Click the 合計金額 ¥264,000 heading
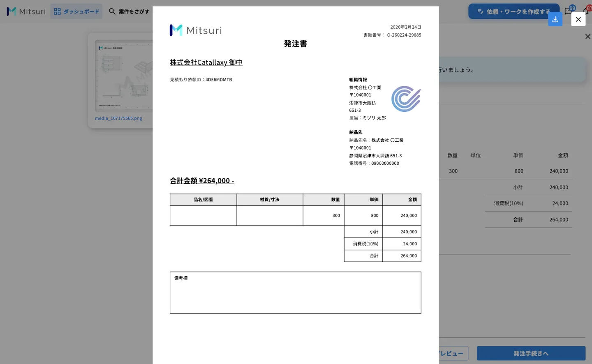The image size is (592, 364). (x=202, y=180)
